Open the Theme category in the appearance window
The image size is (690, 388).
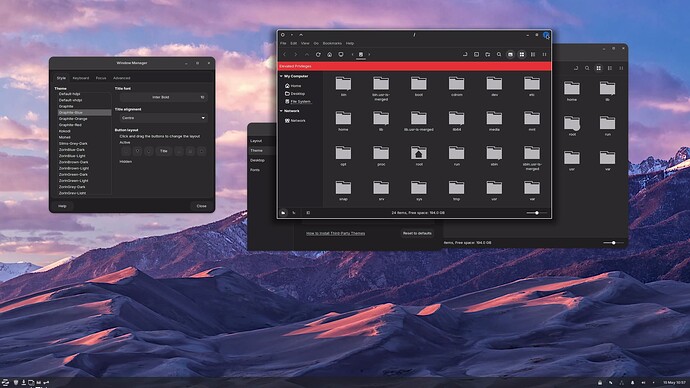click(257, 150)
